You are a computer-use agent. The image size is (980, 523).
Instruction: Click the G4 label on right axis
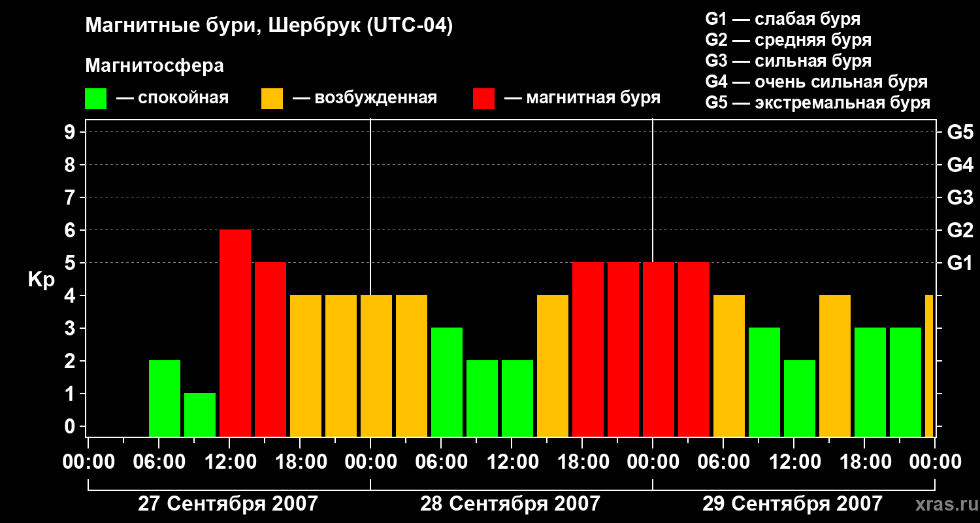point(960,165)
